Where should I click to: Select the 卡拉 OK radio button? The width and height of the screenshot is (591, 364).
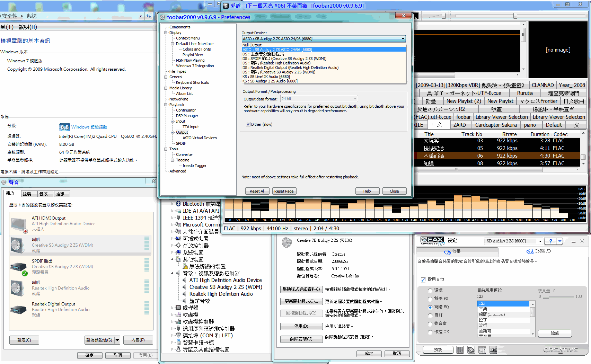(430, 332)
